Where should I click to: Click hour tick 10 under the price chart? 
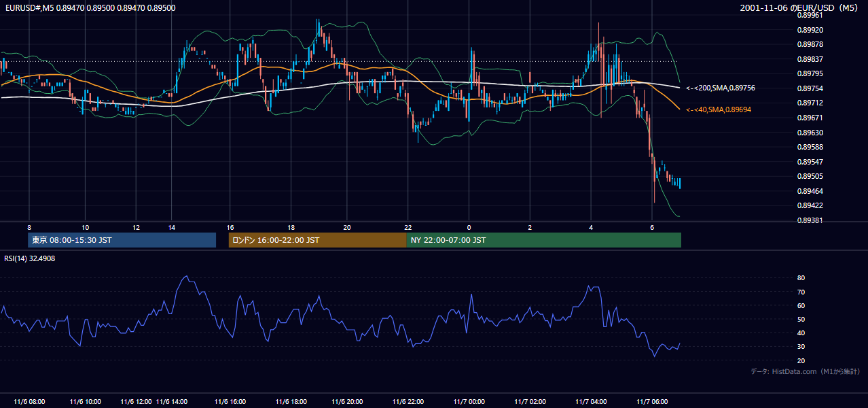point(86,227)
